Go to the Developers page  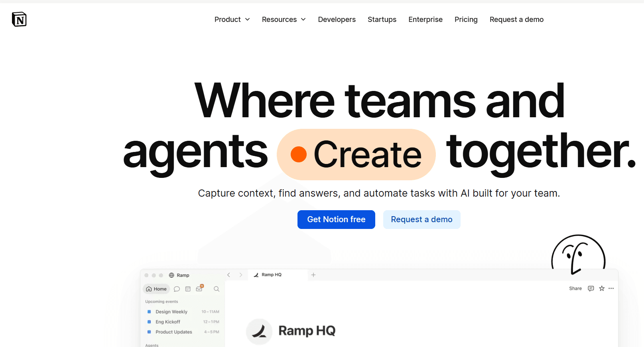point(337,20)
